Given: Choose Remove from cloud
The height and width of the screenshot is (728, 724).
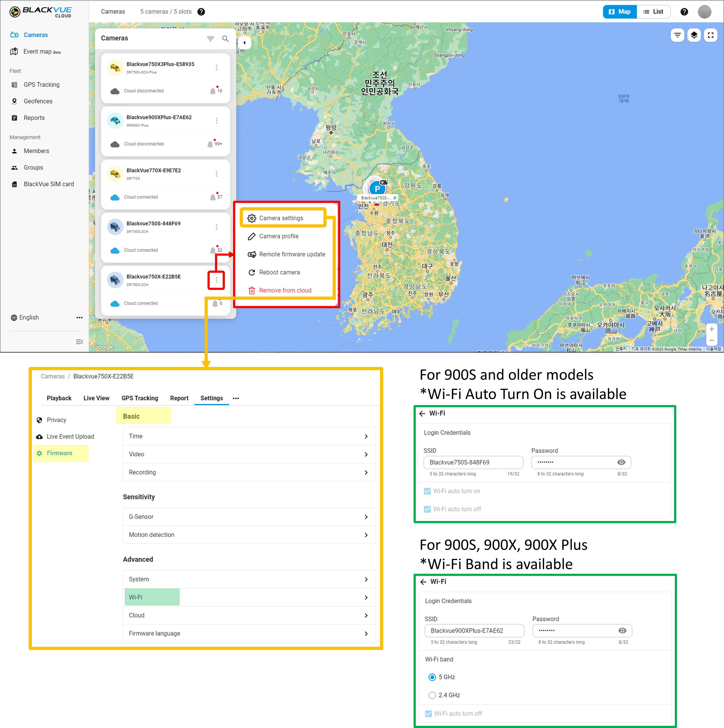Looking at the screenshot, I should [279, 291].
